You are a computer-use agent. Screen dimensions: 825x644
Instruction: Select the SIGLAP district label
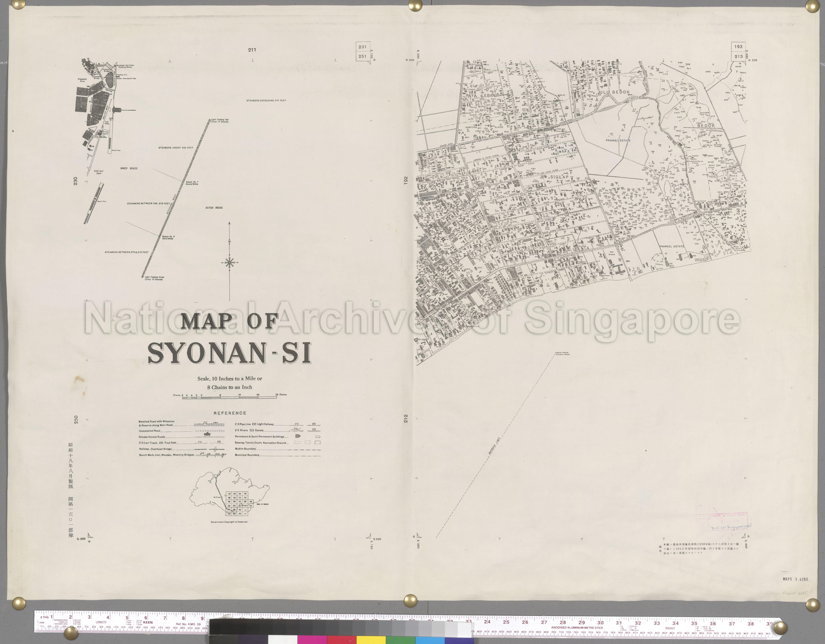(x=559, y=177)
